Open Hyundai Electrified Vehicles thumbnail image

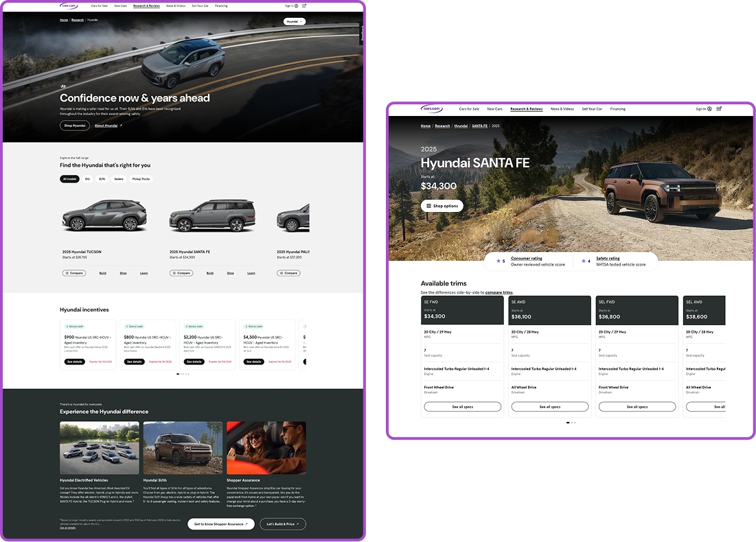pos(100,447)
